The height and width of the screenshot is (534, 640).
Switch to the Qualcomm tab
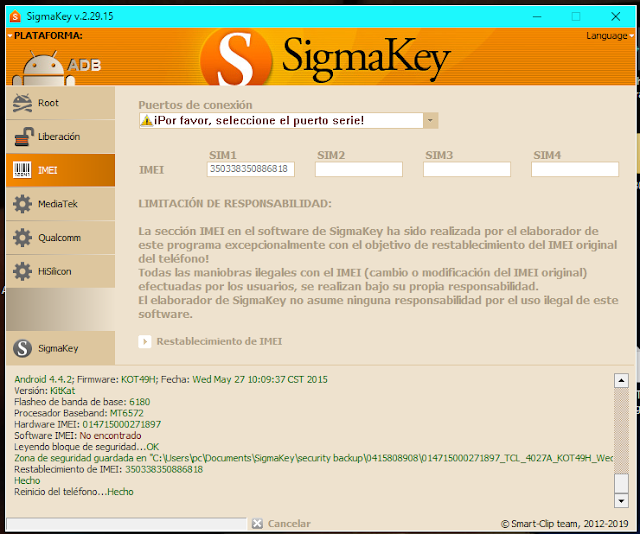59,238
